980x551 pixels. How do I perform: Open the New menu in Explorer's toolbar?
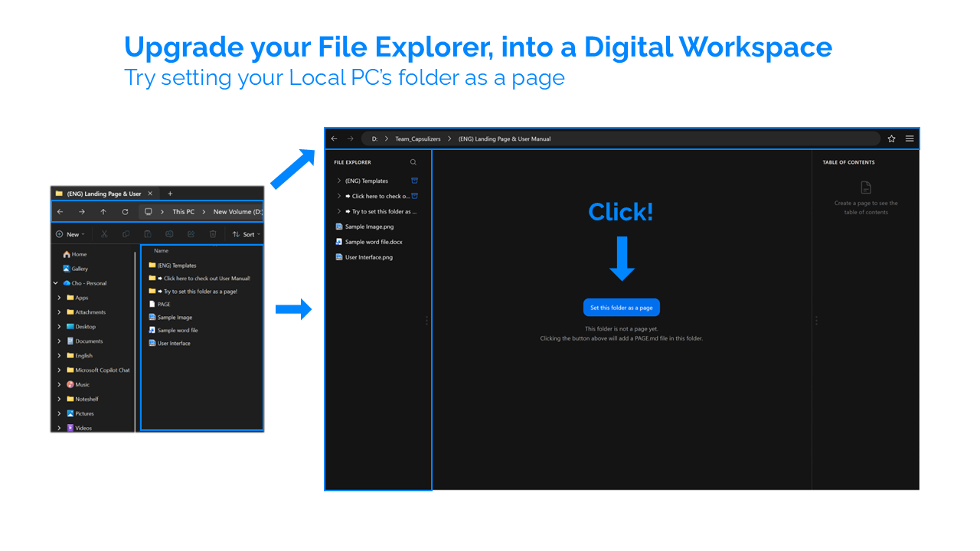[70, 233]
